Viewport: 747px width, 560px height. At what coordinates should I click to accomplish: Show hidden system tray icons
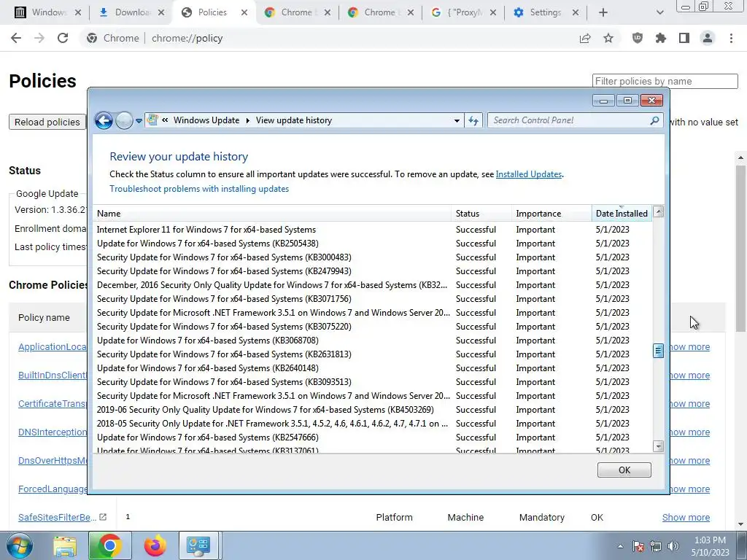620,546
